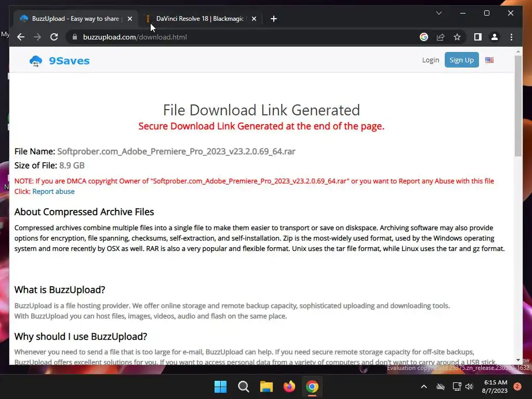This screenshot has height=399, width=532.
Task: Click the scrollbar down arrow
Action: [x=518, y=360]
